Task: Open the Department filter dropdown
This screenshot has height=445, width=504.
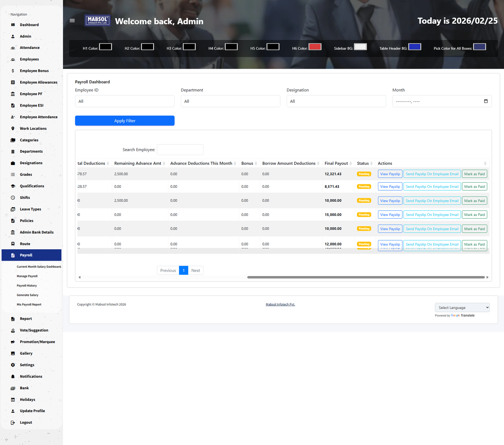Action: click(x=230, y=101)
